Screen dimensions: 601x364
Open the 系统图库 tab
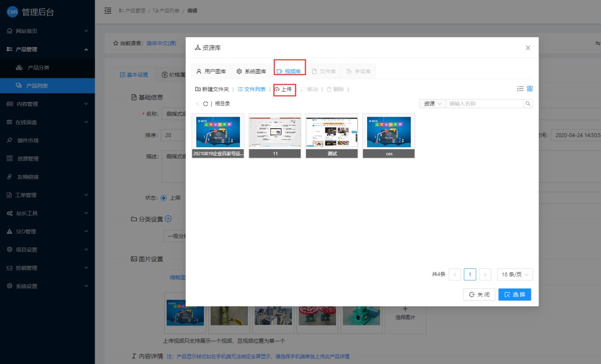(x=251, y=72)
